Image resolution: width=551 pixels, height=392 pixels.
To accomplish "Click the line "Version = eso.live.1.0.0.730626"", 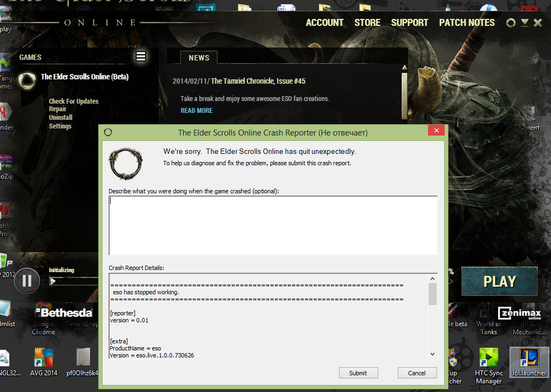I will (x=152, y=355).
